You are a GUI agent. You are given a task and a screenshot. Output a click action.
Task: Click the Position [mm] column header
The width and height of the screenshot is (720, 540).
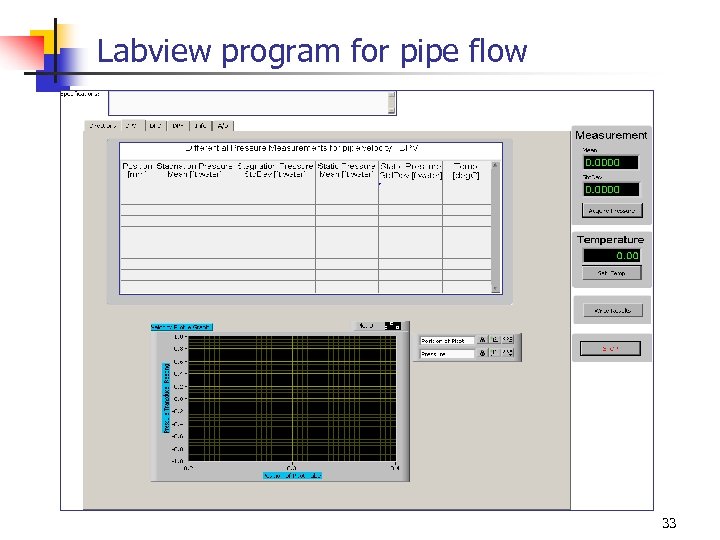137,170
